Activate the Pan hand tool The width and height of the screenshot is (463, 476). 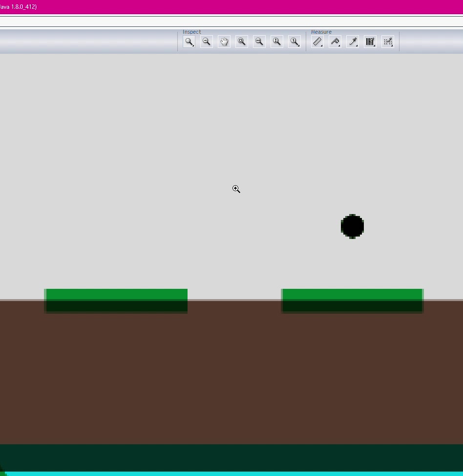point(224,42)
